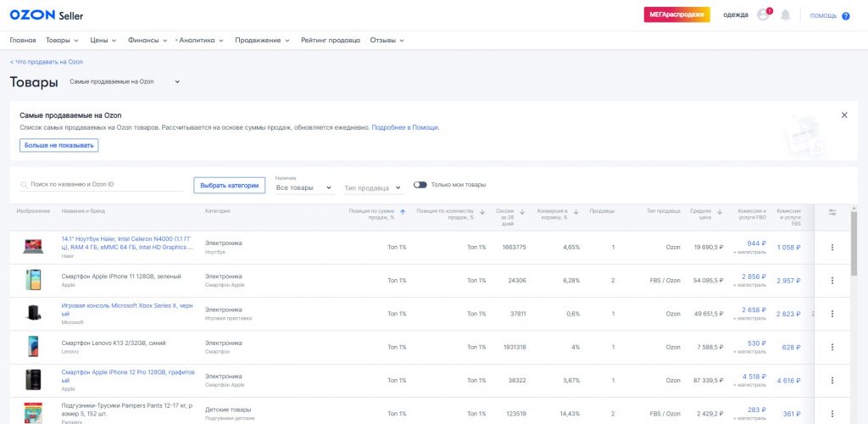Click the iPhone 11 product thumbnail
The height and width of the screenshot is (424, 868).
click(x=33, y=280)
